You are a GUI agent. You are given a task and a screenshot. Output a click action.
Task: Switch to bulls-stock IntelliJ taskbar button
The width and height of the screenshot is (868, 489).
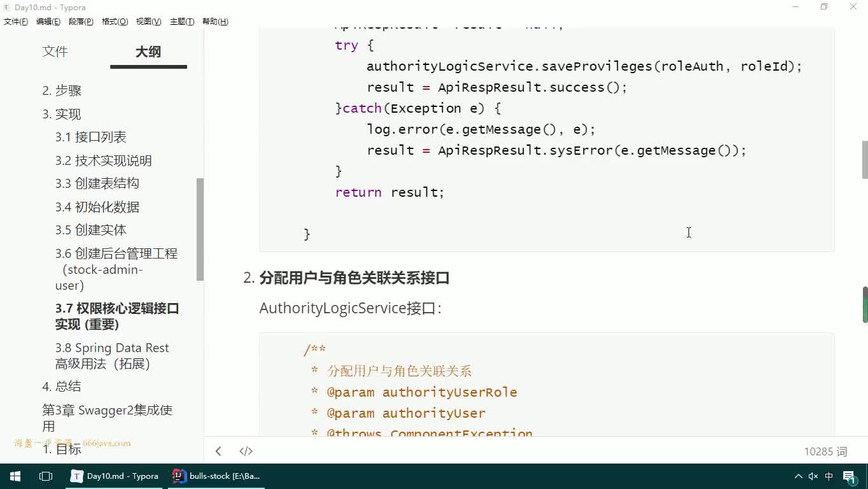216,476
